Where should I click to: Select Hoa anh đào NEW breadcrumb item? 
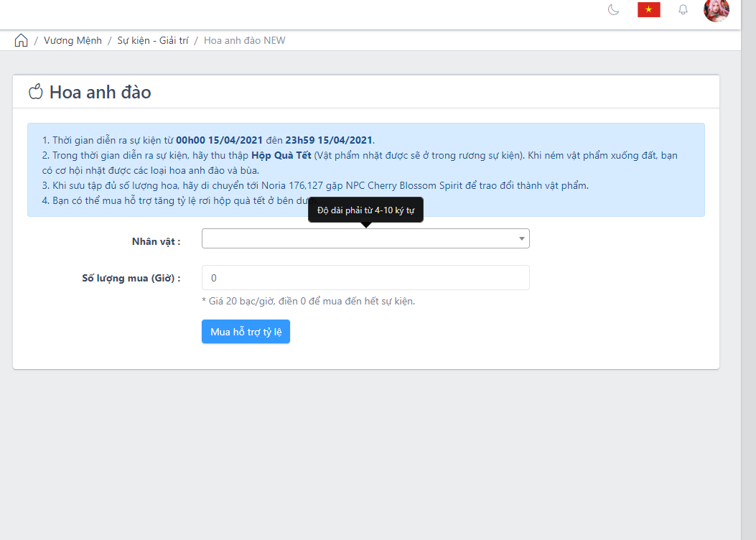tap(244, 40)
